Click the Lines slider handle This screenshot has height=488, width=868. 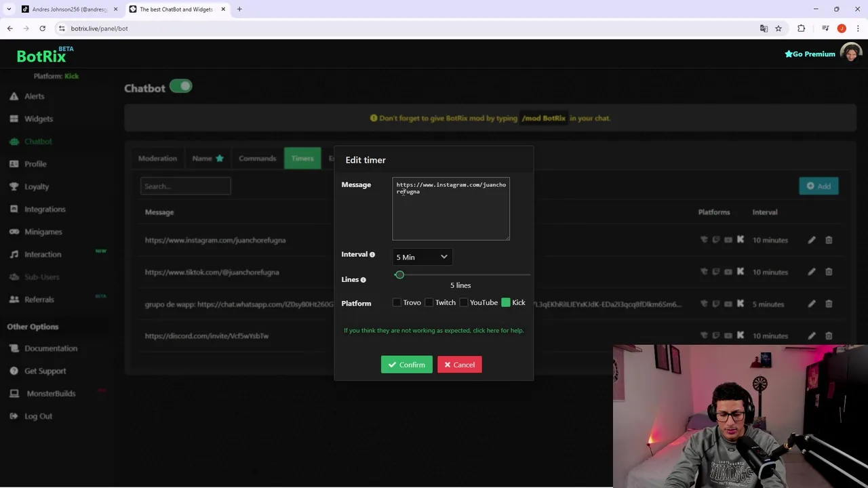coord(399,274)
